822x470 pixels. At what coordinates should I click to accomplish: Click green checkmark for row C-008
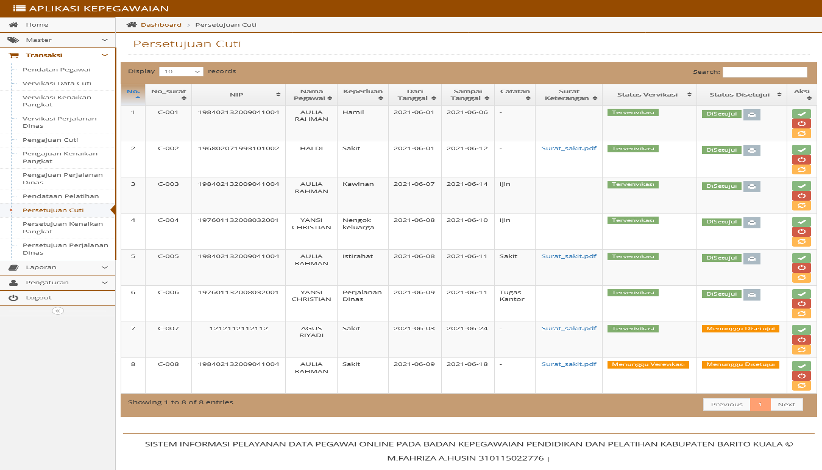pyautogui.click(x=801, y=366)
